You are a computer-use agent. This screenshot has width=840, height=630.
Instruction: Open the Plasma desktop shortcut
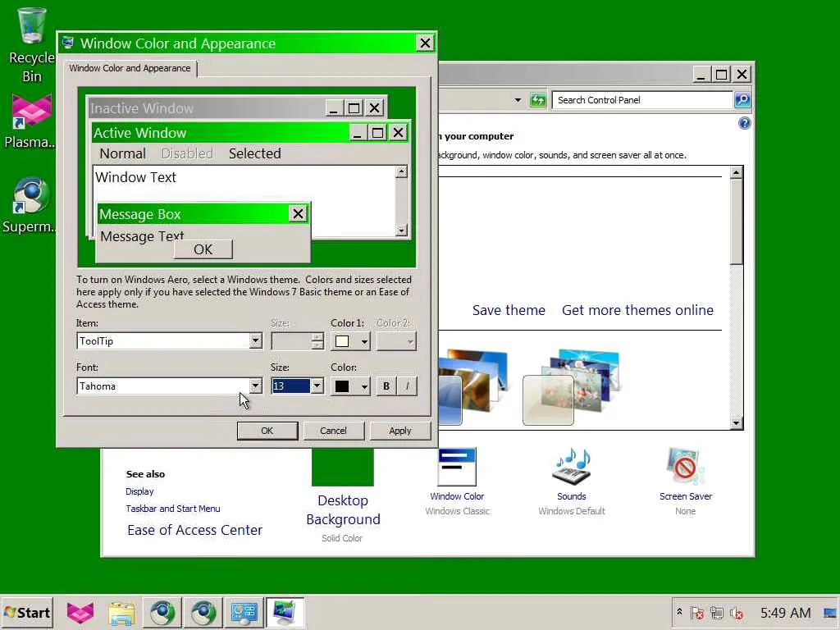point(30,121)
